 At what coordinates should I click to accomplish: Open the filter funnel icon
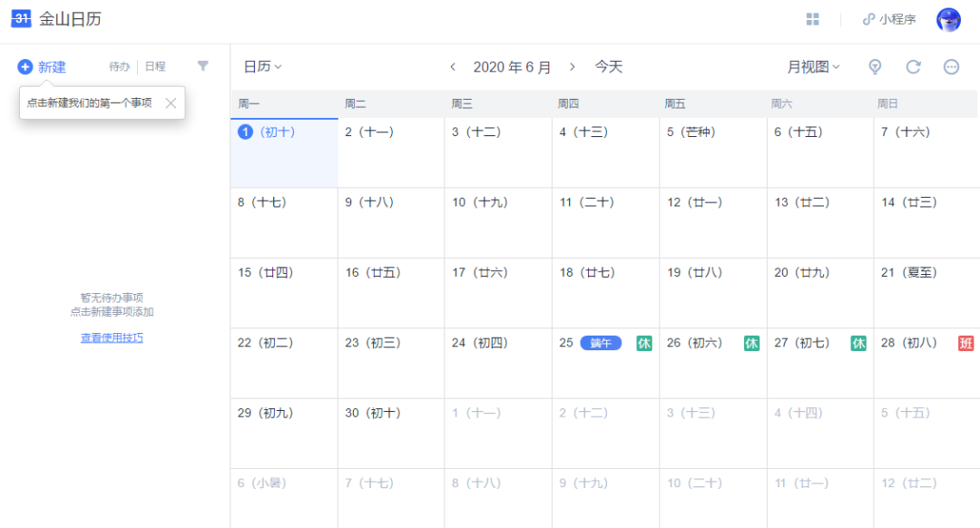point(203,66)
